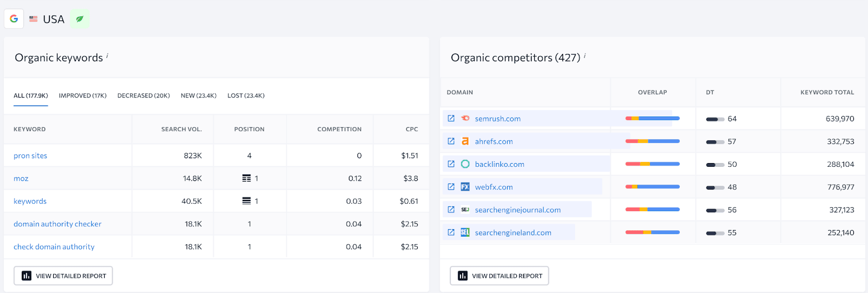
Task: Click SERP feature icon in moz row
Action: coord(246,178)
